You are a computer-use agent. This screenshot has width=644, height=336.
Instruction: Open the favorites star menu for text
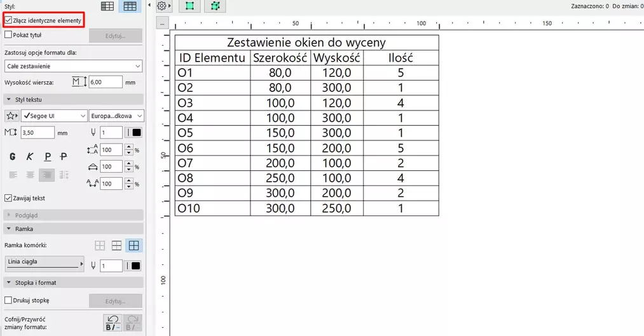[x=11, y=116]
